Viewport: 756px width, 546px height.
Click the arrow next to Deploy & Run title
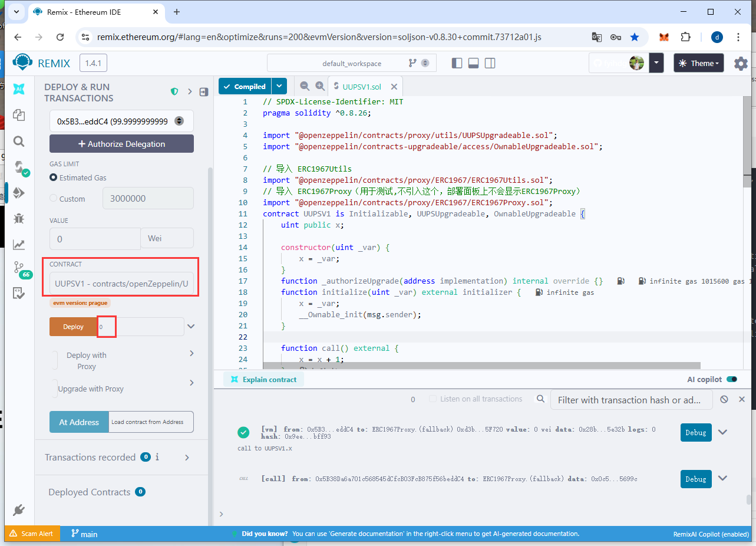point(190,92)
